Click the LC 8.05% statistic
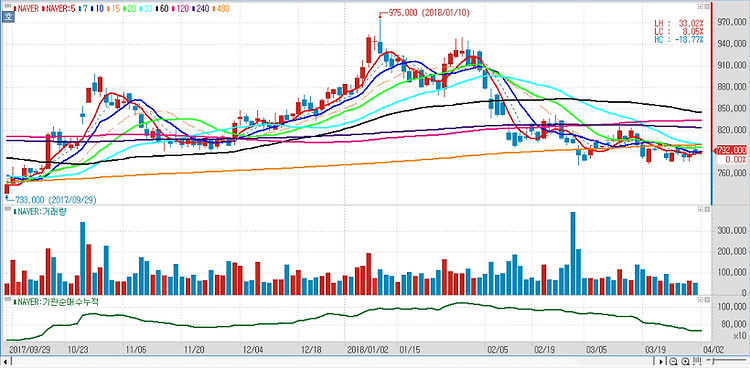750x368 pixels. click(679, 32)
